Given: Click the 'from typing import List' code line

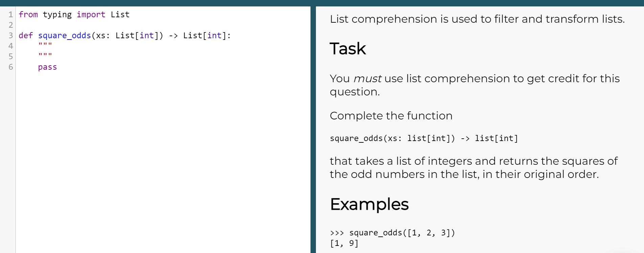Looking at the screenshot, I should [x=74, y=15].
